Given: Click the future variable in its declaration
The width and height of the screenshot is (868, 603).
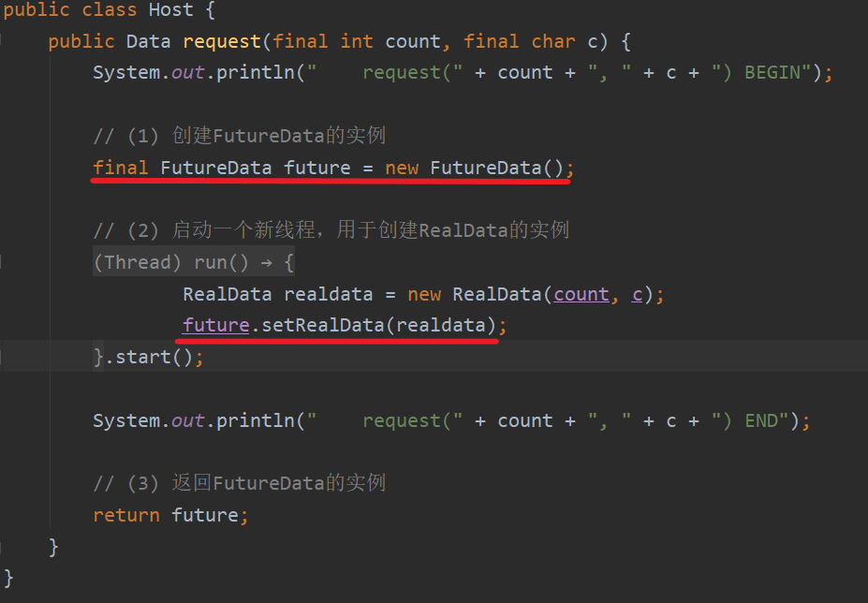Looking at the screenshot, I should [317, 168].
